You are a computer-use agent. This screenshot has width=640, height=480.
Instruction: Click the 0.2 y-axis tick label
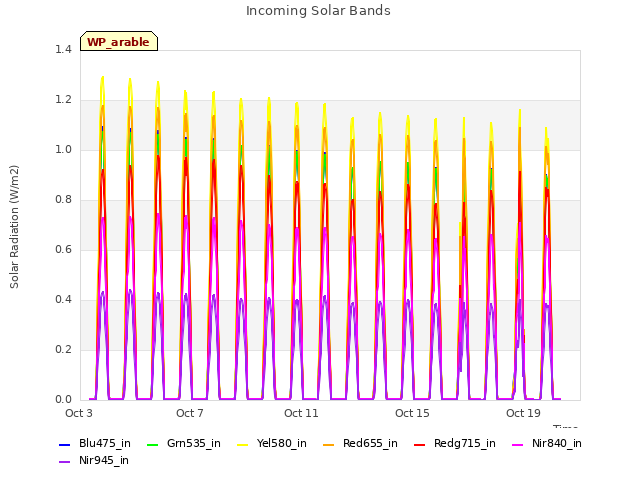pyautogui.click(x=63, y=350)
